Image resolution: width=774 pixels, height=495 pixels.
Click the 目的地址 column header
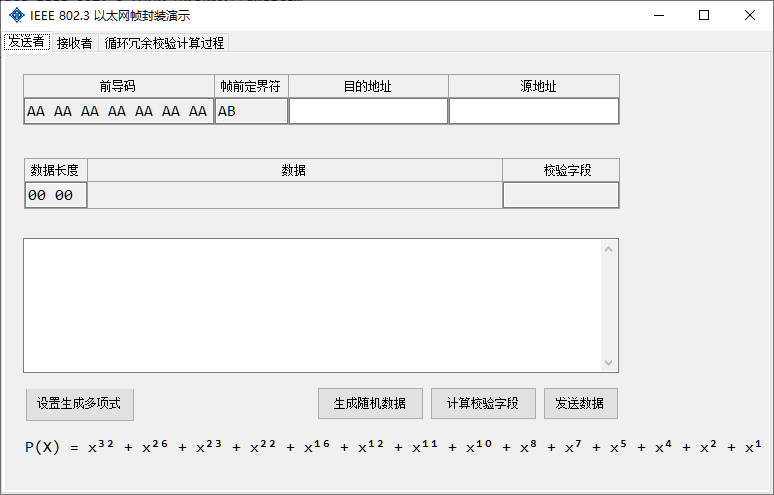point(368,86)
